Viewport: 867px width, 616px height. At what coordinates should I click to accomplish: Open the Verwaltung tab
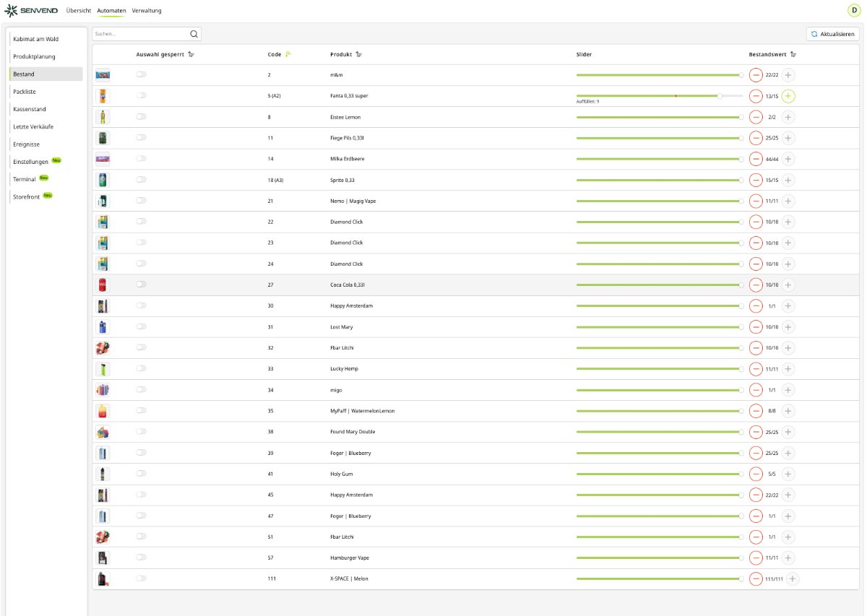pyautogui.click(x=147, y=11)
